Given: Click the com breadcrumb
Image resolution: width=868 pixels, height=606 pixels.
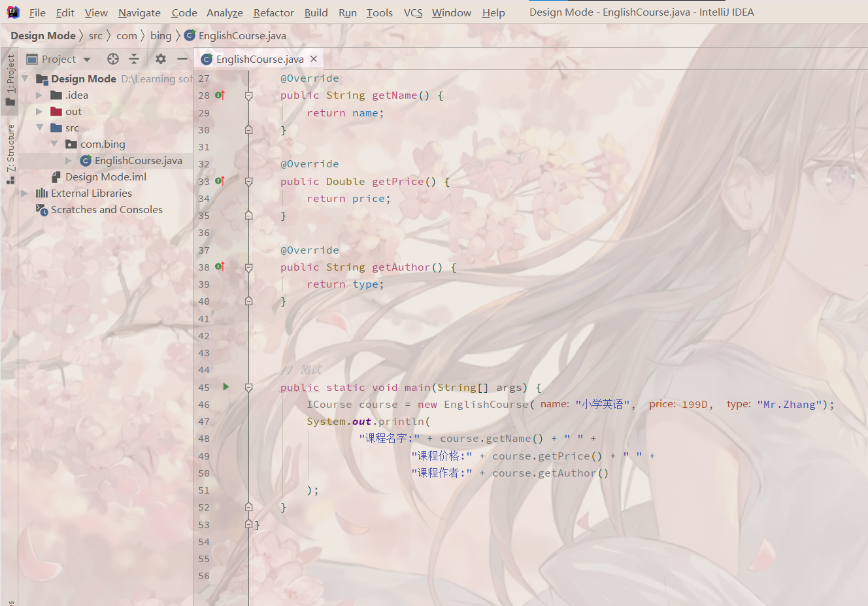Looking at the screenshot, I should [x=127, y=35].
